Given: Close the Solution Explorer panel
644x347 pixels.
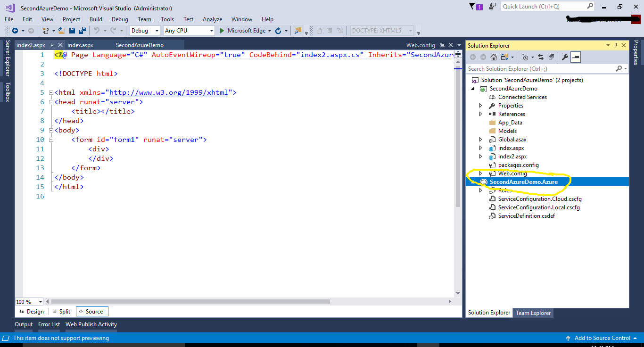Looking at the screenshot, I should [x=624, y=45].
